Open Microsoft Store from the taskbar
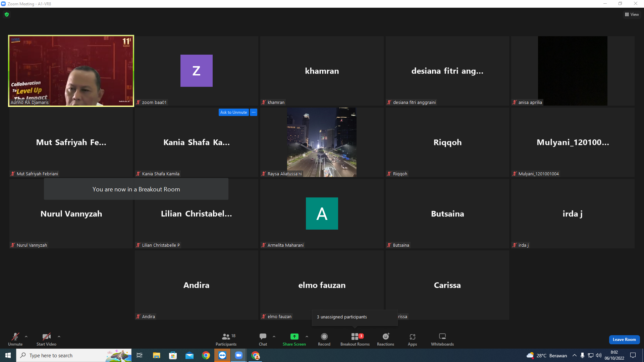 pos(173,355)
